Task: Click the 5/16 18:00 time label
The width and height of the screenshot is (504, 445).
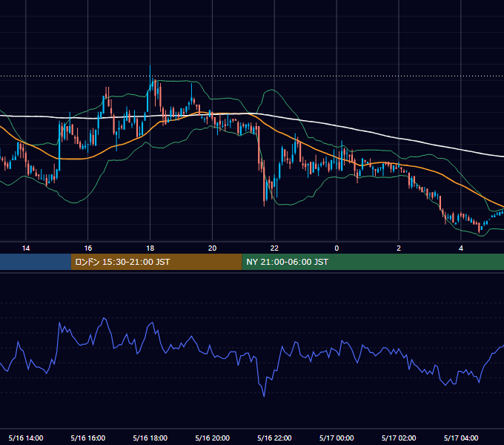Action: tap(150, 438)
